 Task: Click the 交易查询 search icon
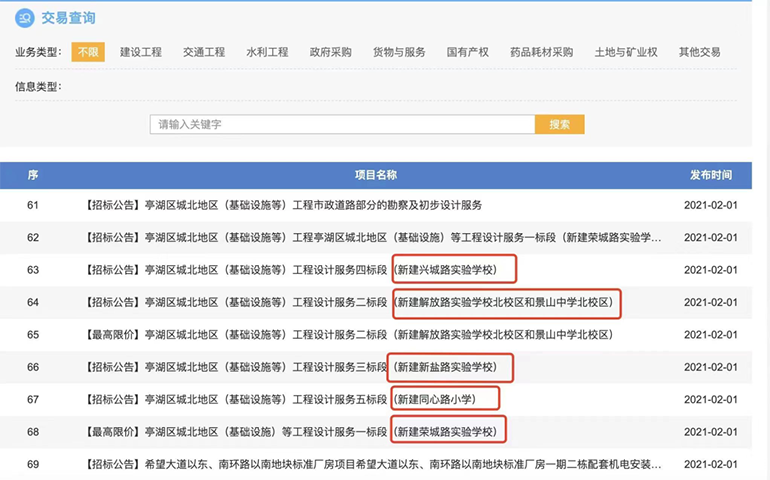click(x=25, y=18)
